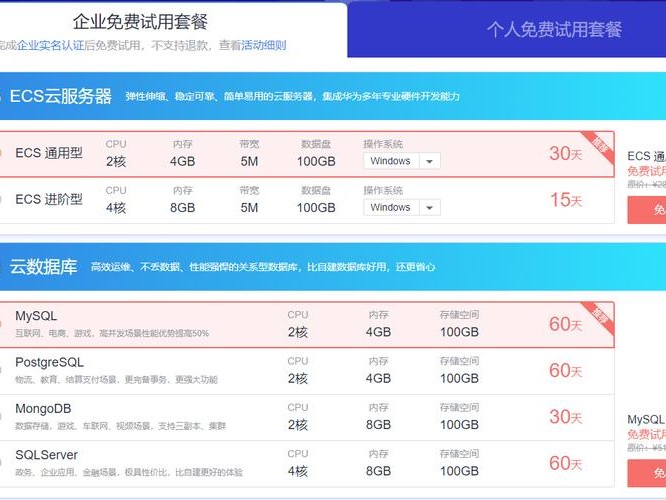Image resolution: width=666 pixels, height=500 pixels.
Task: Click PostgreSQL description about 物流、教育
Action: (116, 380)
